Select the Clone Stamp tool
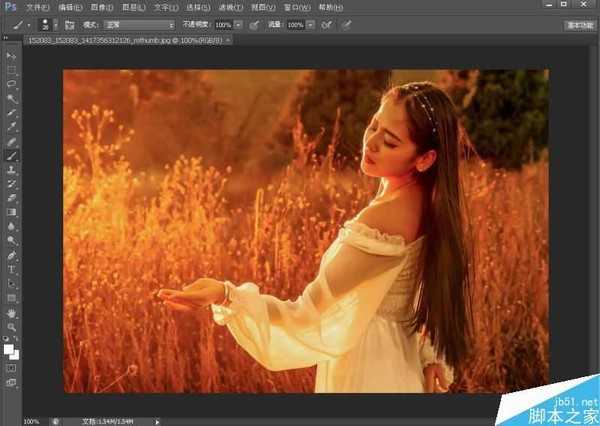The image size is (600, 426). click(x=12, y=170)
